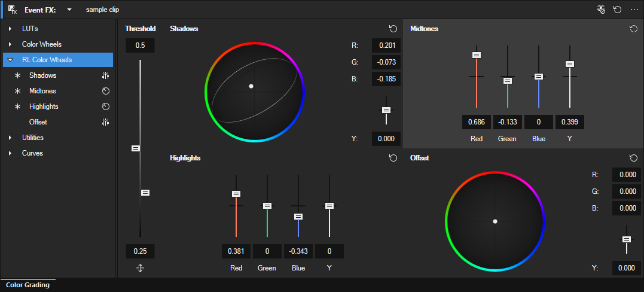The width and height of the screenshot is (644, 292).
Task: Toggle Shadows row sliders view icon
Action: pos(106,75)
